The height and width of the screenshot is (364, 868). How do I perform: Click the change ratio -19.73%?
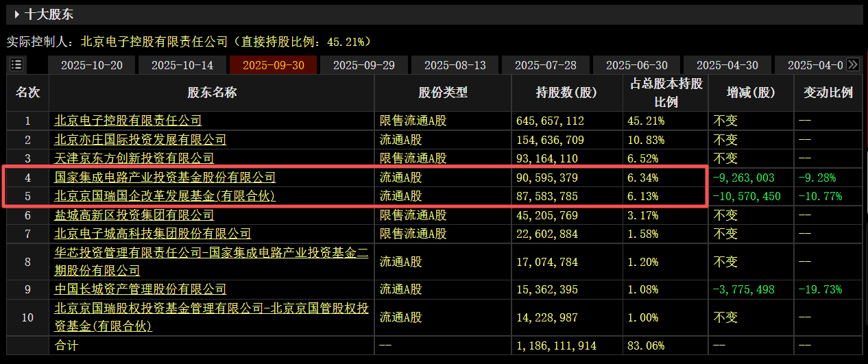coord(820,289)
